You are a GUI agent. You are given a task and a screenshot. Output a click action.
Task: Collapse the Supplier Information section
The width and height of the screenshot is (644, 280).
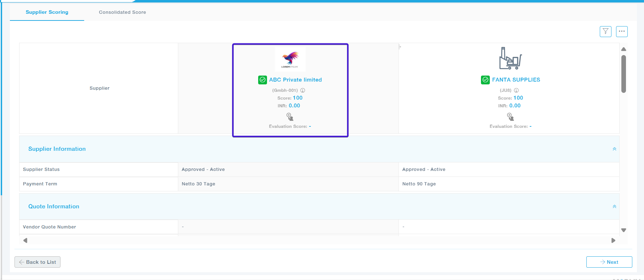614,149
